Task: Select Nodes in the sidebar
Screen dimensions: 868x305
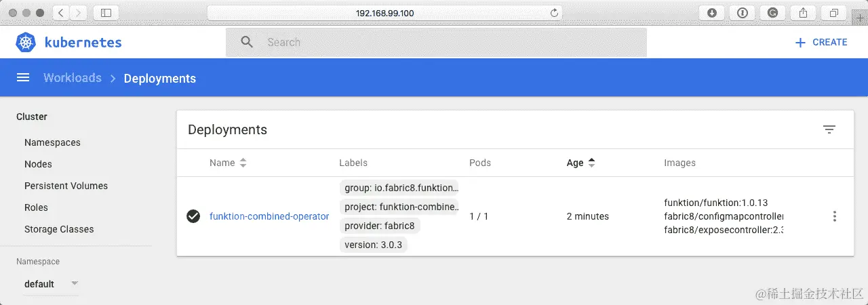Action: point(38,164)
